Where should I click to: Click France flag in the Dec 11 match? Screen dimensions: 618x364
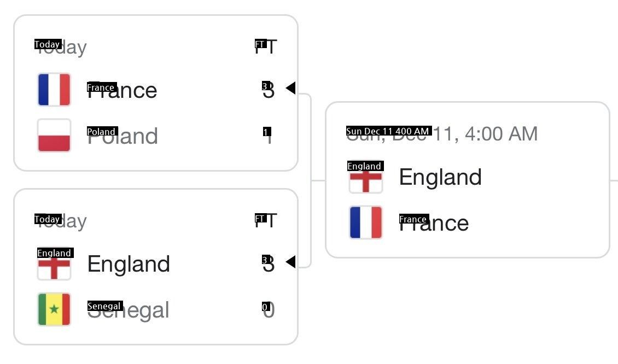(x=366, y=222)
